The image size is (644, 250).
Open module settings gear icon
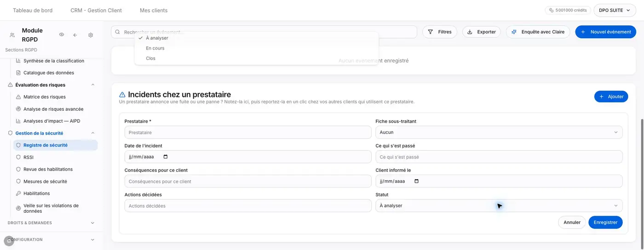[91, 35]
